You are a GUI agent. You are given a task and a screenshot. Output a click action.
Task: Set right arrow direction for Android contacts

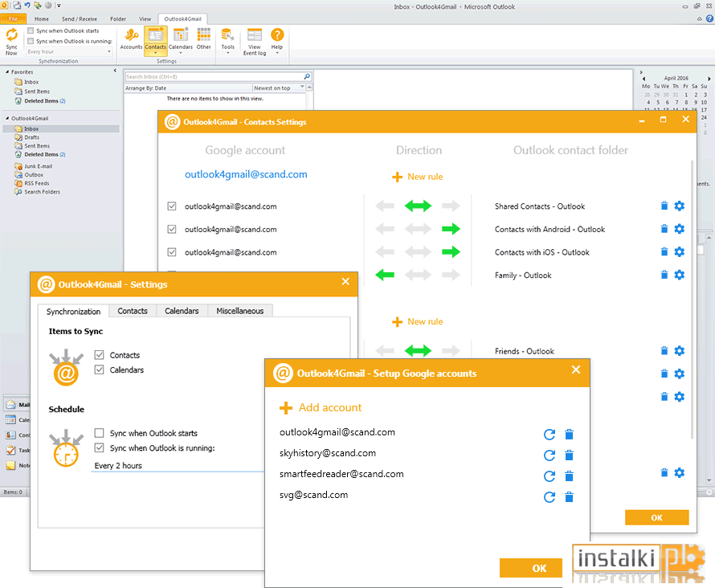pos(451,229)
